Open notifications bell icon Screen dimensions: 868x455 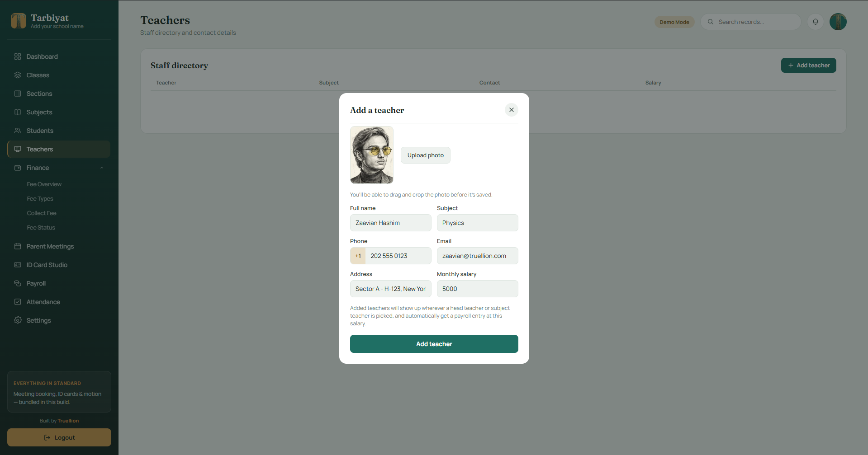tap(816, 22)
